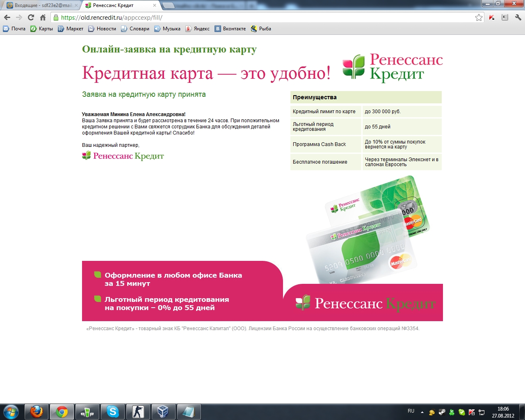Click 'Оформление в любом офисе Банка' banner text
Screen dimensions: 525x420
pos(173,279)
